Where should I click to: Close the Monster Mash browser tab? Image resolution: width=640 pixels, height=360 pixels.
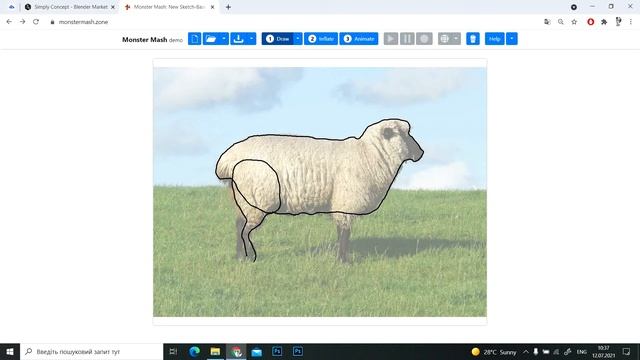pos(212,7)
